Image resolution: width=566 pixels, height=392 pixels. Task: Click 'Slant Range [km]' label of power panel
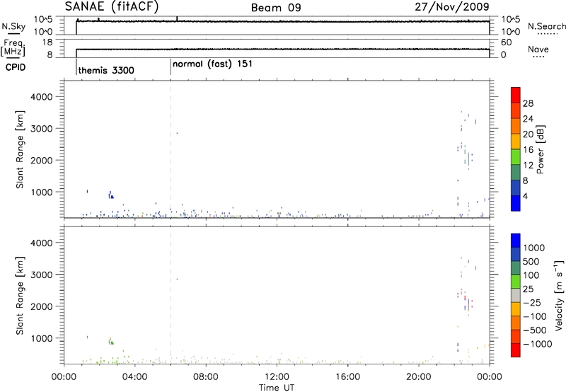20,149
